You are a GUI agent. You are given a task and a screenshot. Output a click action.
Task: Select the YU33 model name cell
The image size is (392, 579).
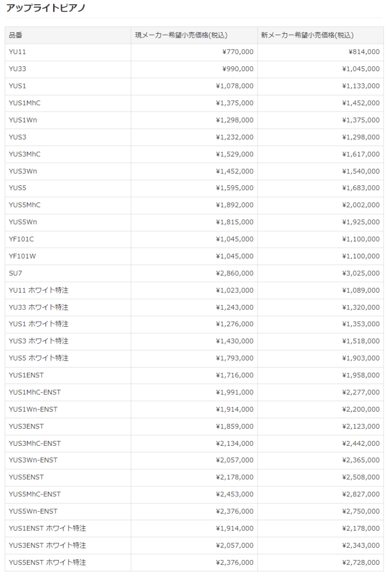coord(17,69)
